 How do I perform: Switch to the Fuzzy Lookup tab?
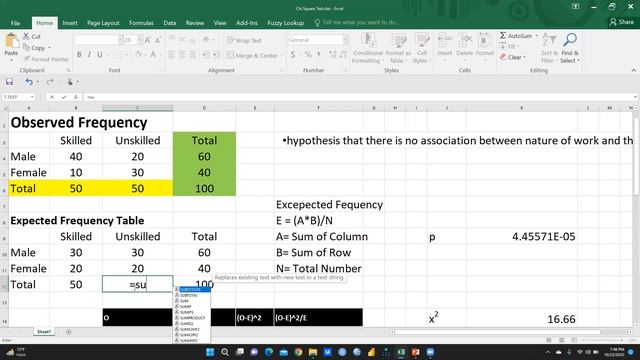coord(285,23)
